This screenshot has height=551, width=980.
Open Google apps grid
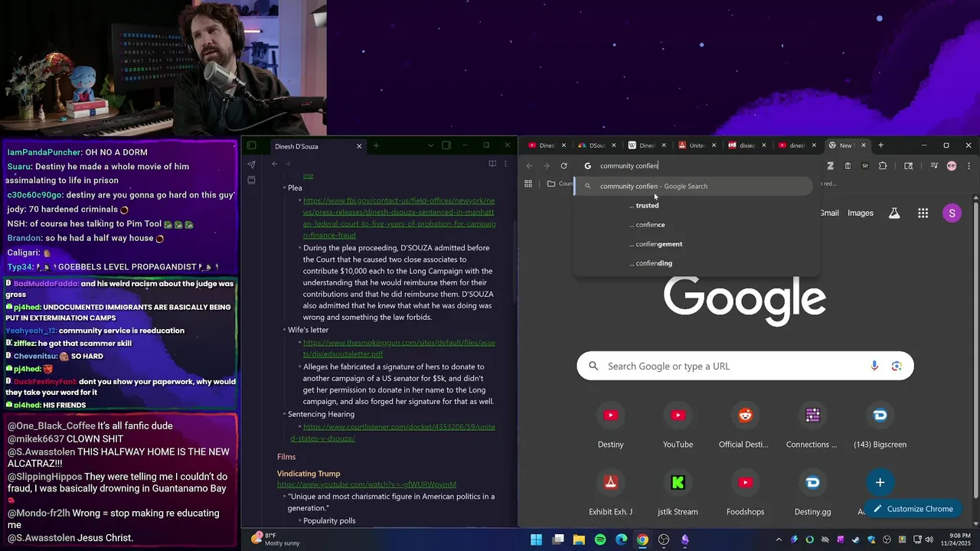[x=923, y=214]
